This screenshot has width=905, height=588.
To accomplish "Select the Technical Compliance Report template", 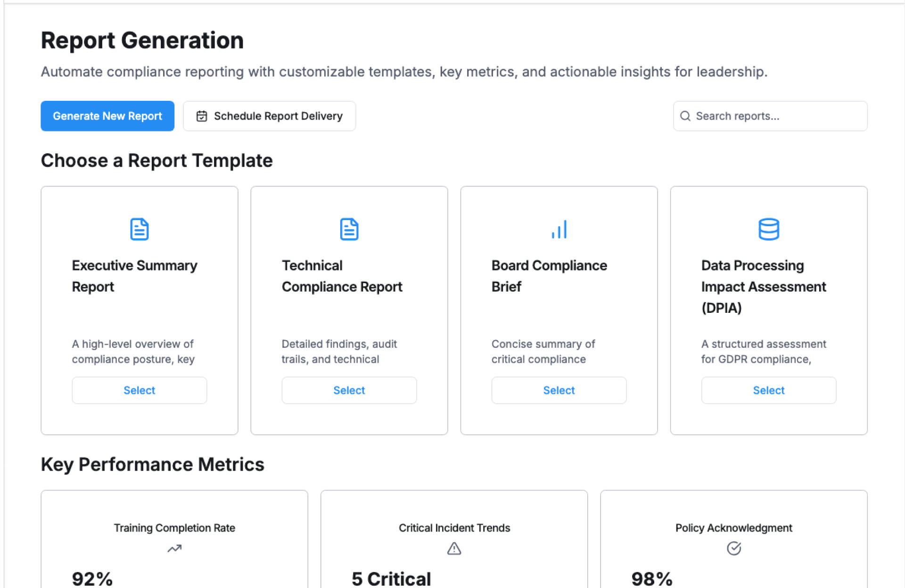I will click(x=349, y=390).
